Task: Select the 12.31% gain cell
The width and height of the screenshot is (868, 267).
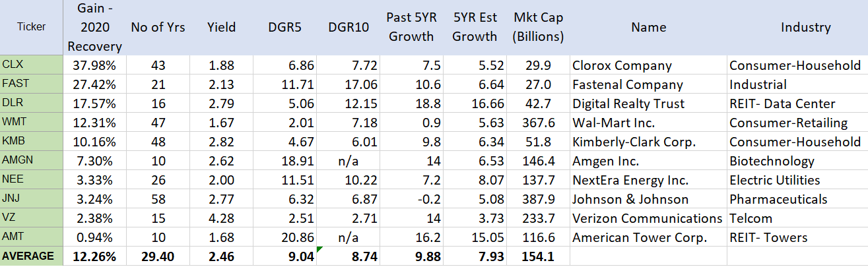Action: click(x=95, y=123)
